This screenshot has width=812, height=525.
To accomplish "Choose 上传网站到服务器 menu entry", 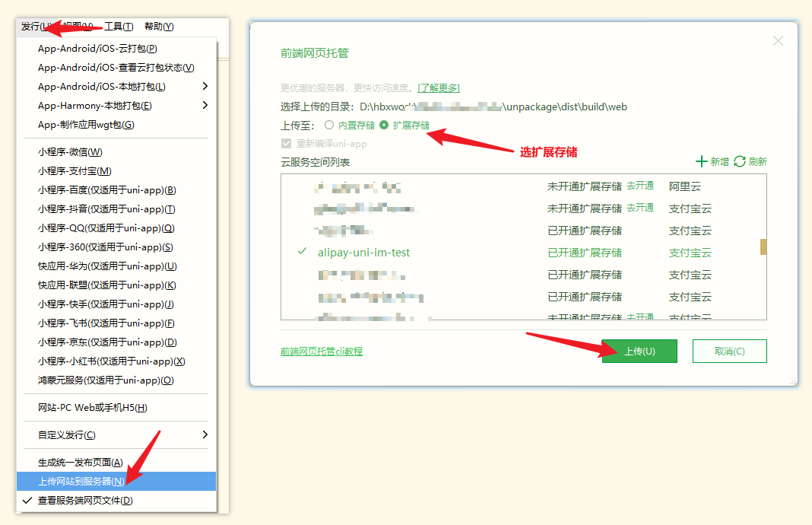I will pyautogui.click(x=81, y=482).
